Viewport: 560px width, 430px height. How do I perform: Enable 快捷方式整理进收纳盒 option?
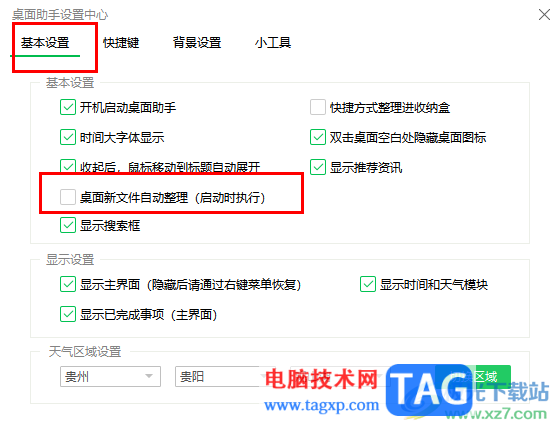pyautogui.click(x=318, y=107)
